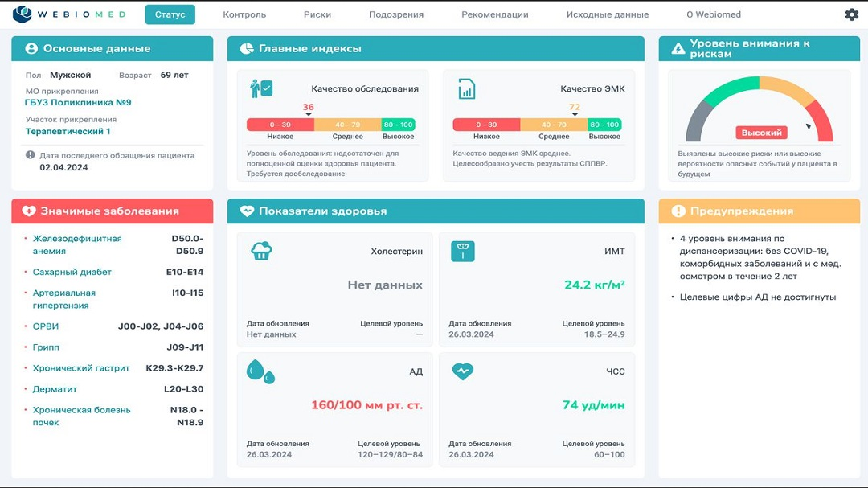Click the EMK quality document chart icon
Screen dimensions: 868x488
click(466, 88)
